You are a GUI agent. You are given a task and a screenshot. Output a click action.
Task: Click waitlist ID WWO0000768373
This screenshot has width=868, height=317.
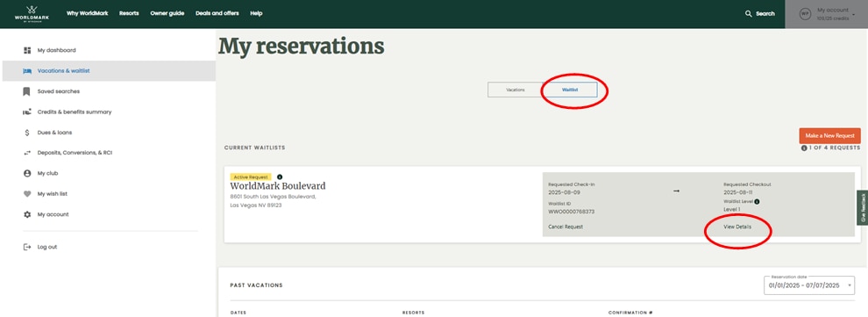pos(572,212)
